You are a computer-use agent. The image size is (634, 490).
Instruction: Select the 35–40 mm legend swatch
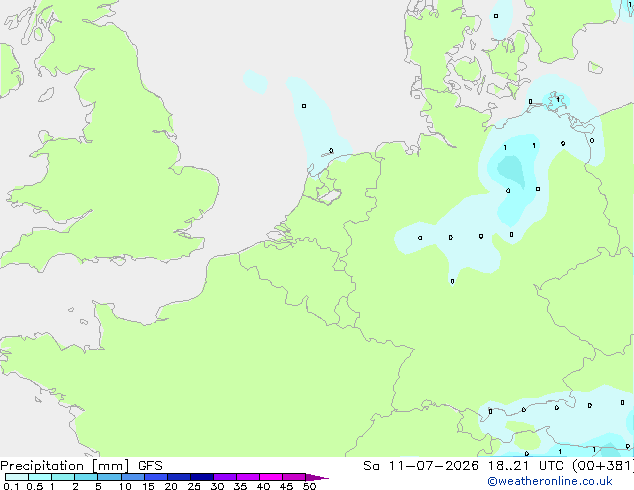(x=248, y=477)
